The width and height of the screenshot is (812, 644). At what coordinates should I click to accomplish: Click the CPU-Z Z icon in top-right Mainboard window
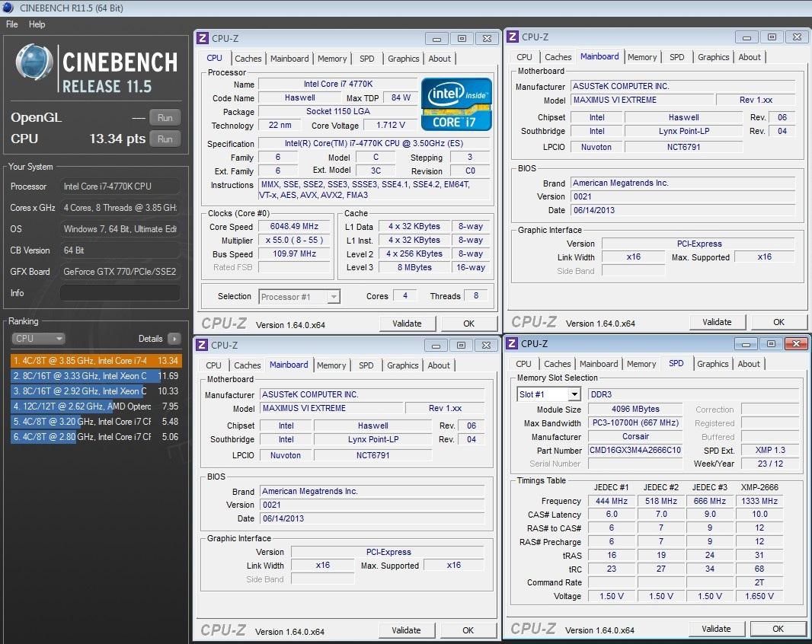click(513, 37)
